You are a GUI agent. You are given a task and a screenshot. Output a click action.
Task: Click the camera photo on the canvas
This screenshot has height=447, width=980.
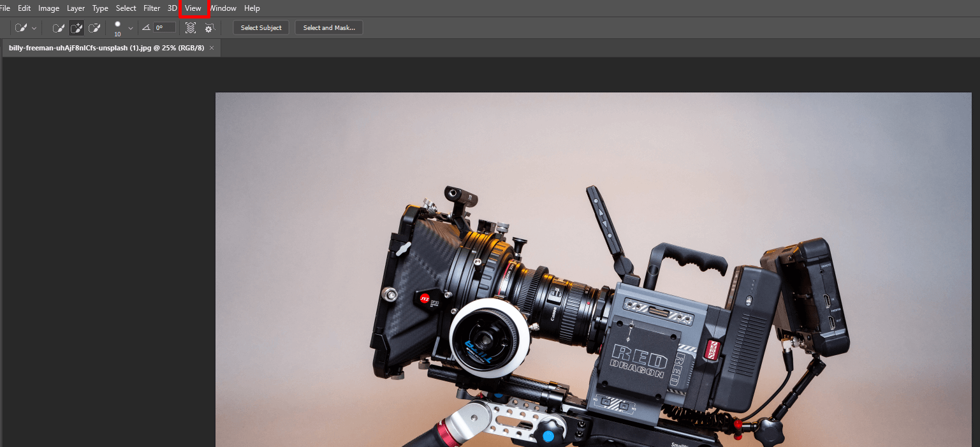pos(593,270)
